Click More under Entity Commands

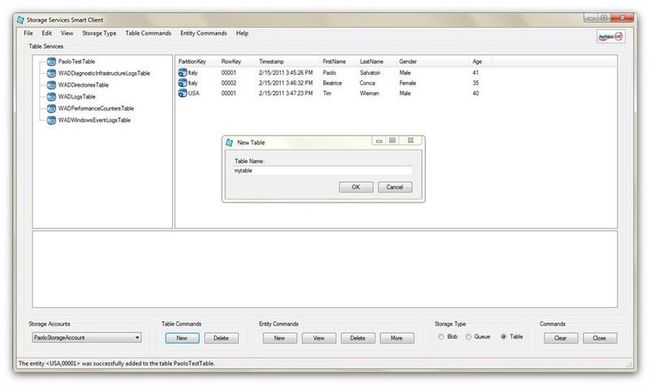click(397, 338)
